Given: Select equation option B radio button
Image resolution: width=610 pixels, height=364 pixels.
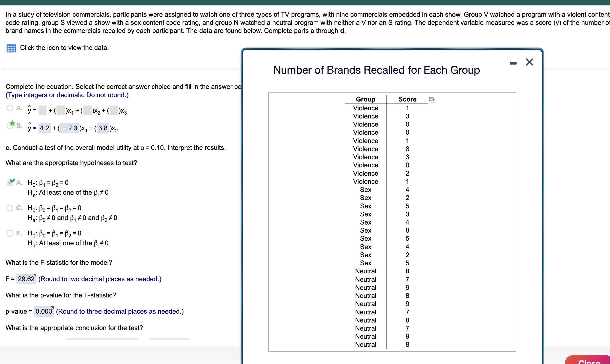Looking at the screenshot, I should point(10,126).
